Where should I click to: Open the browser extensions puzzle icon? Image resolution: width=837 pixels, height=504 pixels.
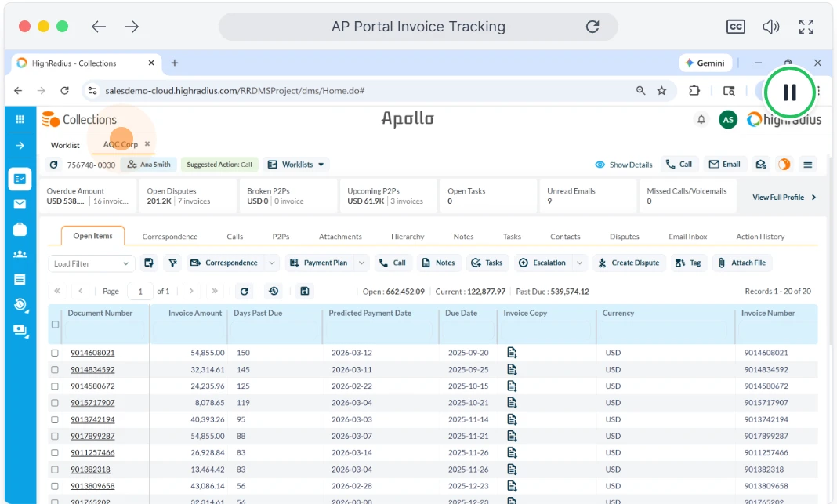[x=694, y=91]
